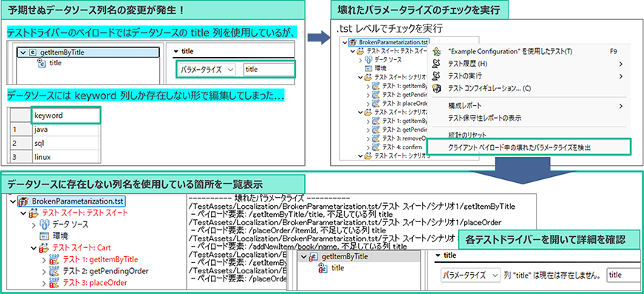Click the red テスト スイート: テスト スイート error folder icon
Image resolution: width=644 pixels, height=294 pixels.
click(x=34, y=213)
